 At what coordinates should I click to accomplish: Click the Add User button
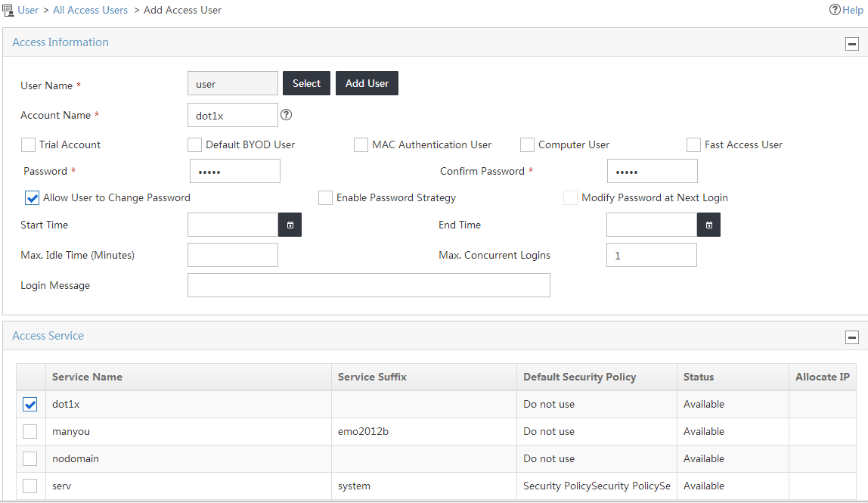coord(367,83)
